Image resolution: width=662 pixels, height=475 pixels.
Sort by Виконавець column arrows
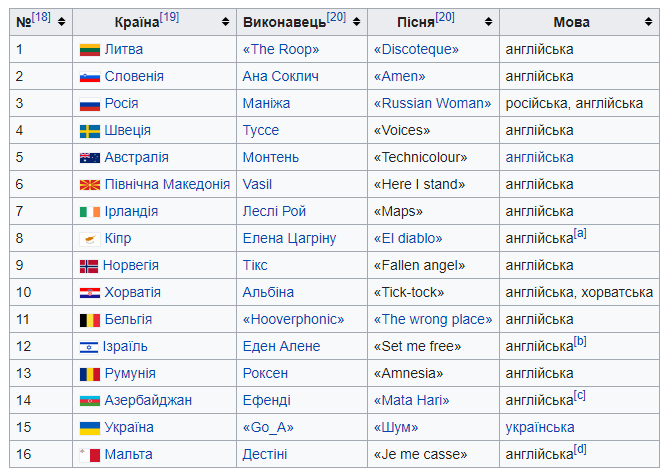(x=356, y=22)
